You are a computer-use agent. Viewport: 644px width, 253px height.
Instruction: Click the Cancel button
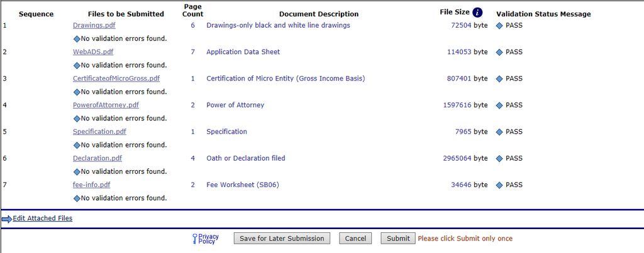(x=355, y=238)
